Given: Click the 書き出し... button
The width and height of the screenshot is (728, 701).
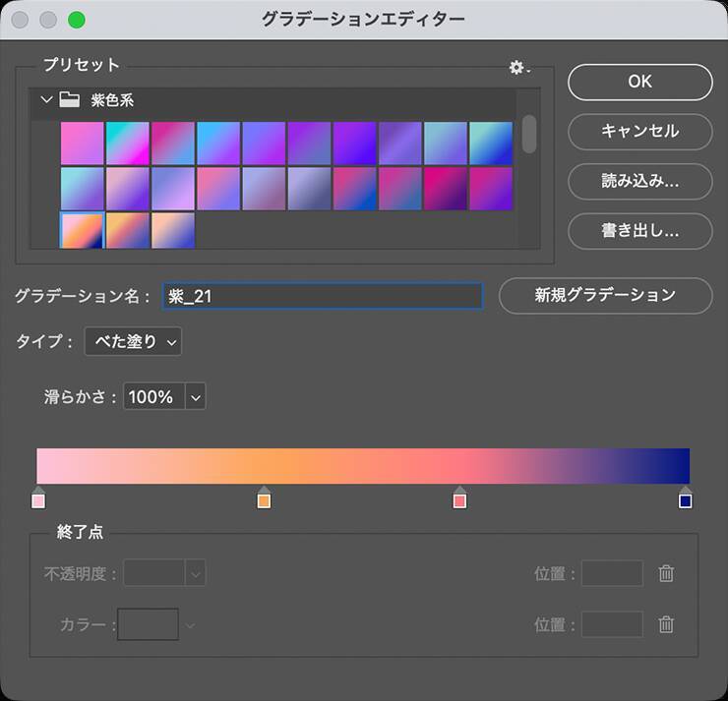Looking at the screenshot, I should click(x=639, y=231).
